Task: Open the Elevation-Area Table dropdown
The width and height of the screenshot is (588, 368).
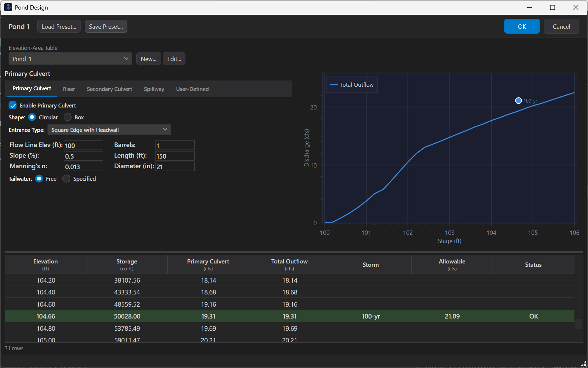Action: (x=70, y=59)
